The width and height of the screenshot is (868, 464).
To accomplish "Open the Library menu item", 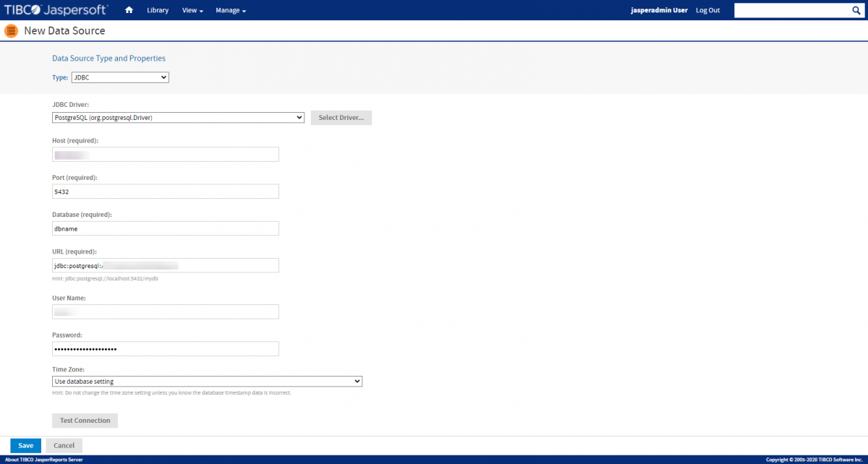I will [x=158, y=10].
